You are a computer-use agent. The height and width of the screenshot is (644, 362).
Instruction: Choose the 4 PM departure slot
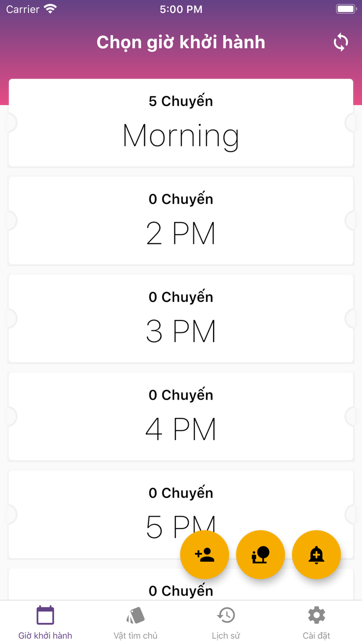tap(181, 416)
